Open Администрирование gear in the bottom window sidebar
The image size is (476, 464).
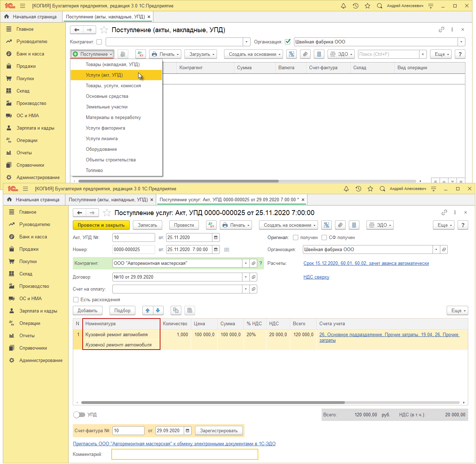pyautogui.click(x=12, y=360)
